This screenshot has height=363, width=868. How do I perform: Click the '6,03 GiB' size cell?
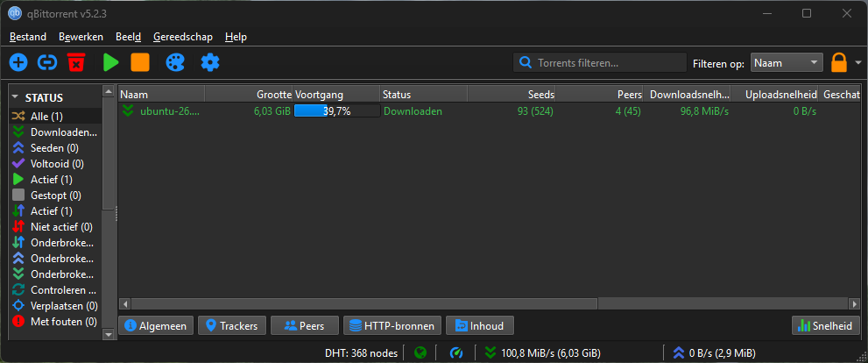pos(272,111)
